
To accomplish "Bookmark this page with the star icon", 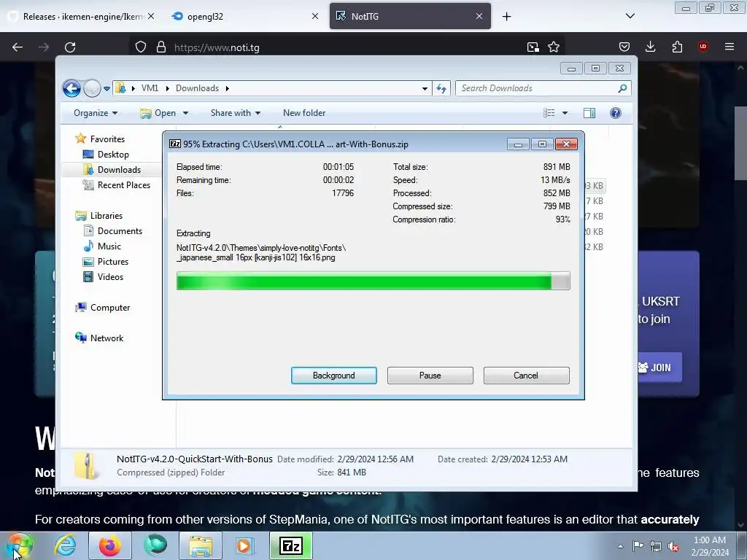I will 554,47.
